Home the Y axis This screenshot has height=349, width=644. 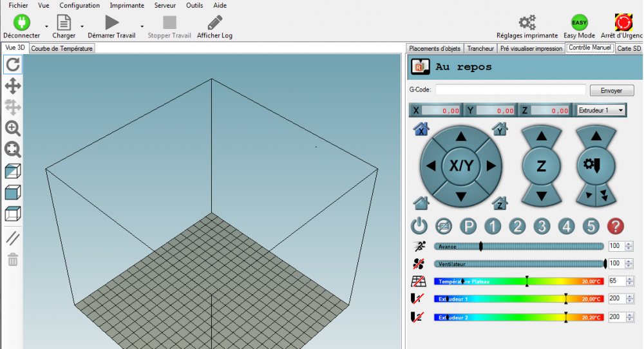point(500,129)
